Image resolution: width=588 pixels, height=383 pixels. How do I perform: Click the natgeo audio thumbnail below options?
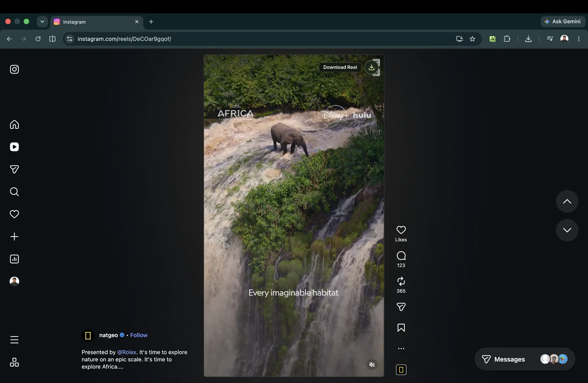click(401, 370)
